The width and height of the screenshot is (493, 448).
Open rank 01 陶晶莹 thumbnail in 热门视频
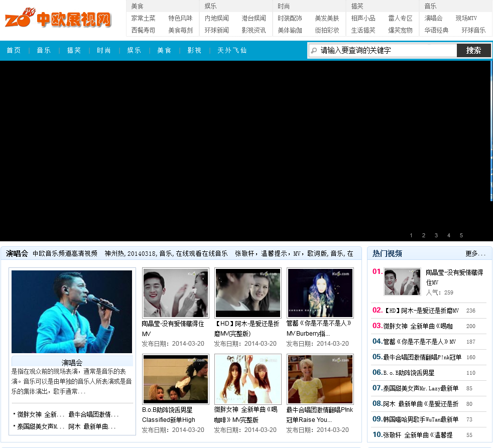(x=402, y=282)
